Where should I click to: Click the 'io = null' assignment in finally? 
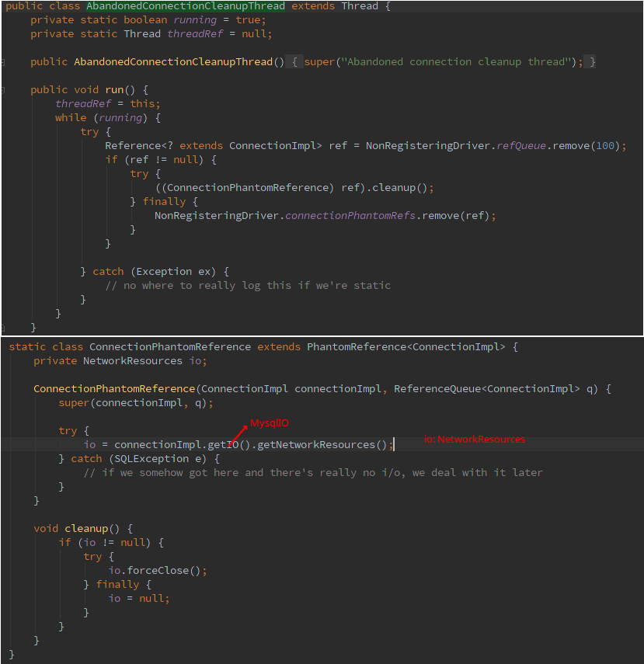tap(139, 599)
